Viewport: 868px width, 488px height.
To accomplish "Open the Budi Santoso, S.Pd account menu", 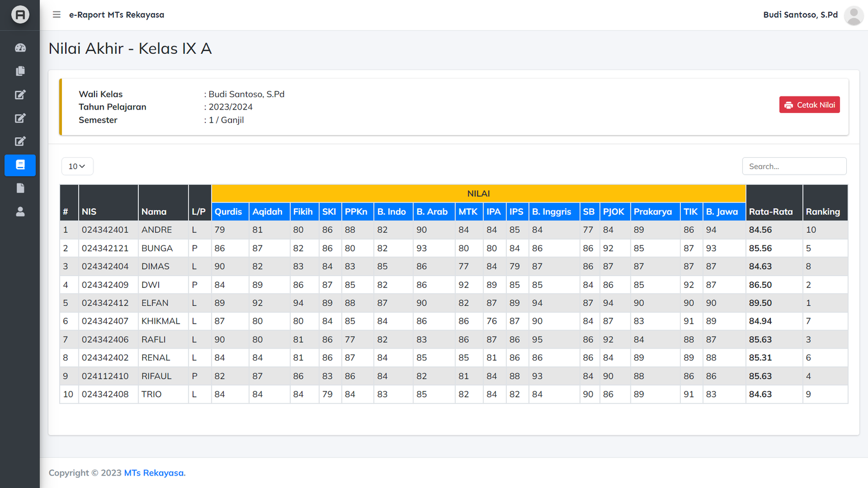I will [800, 15].
